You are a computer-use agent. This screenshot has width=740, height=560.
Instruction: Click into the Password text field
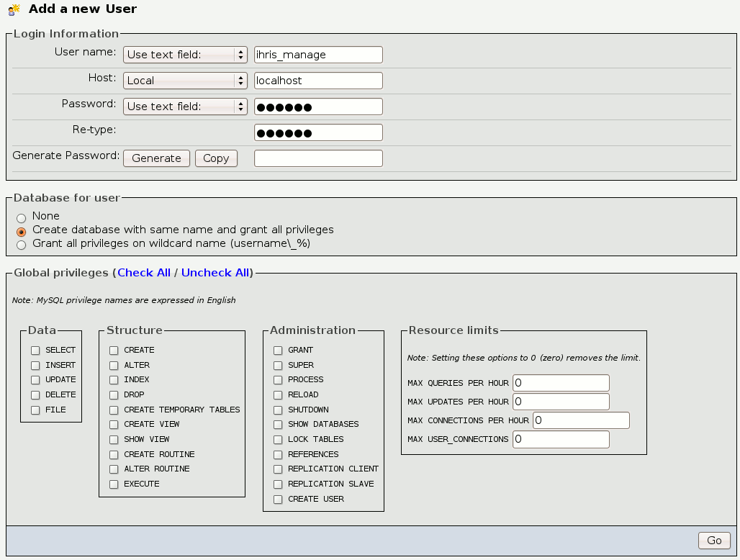(x=318, y=107)
